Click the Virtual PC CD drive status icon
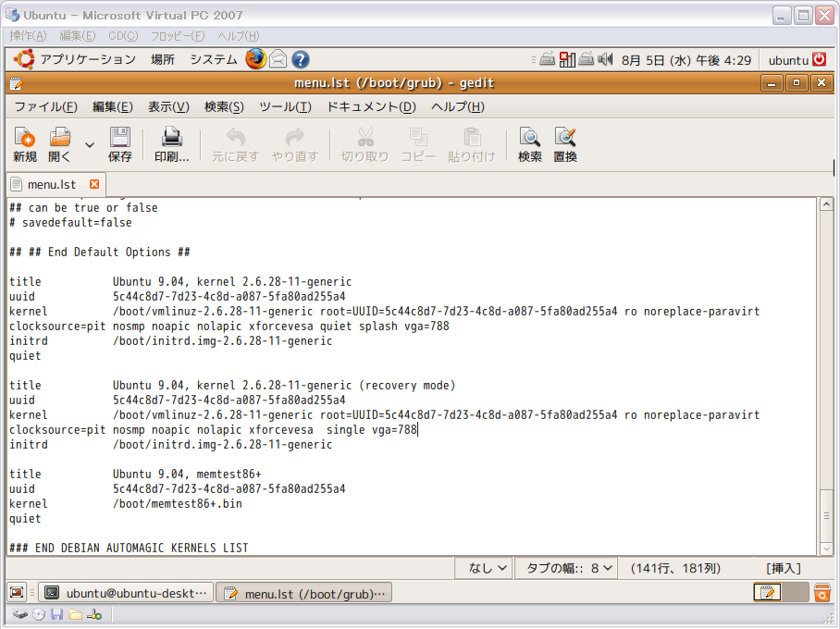The image size is (840, 629). click(39, 614)
